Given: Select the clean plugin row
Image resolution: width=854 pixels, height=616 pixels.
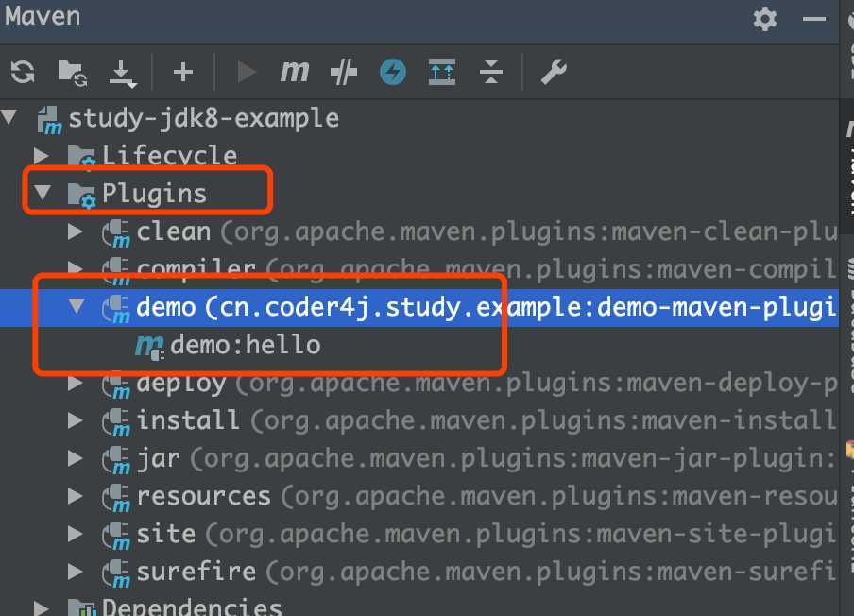Looking at the screenshot, I should [419, 232].
